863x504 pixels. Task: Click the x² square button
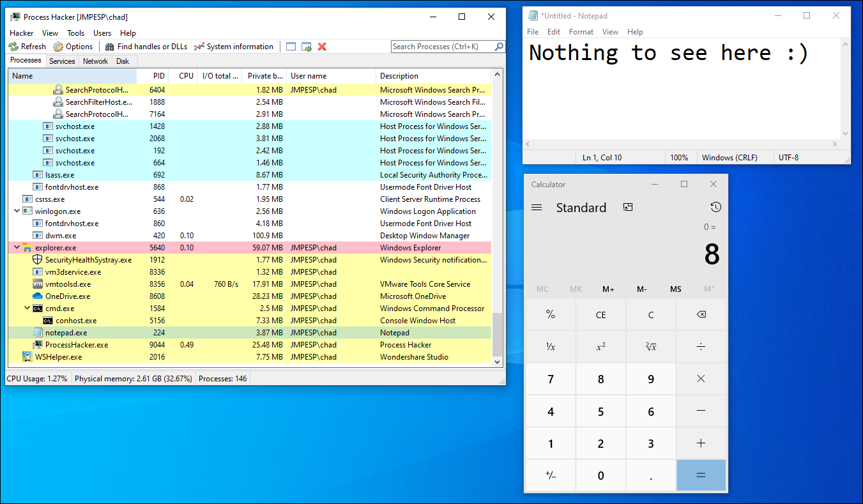tap(600, 346)
